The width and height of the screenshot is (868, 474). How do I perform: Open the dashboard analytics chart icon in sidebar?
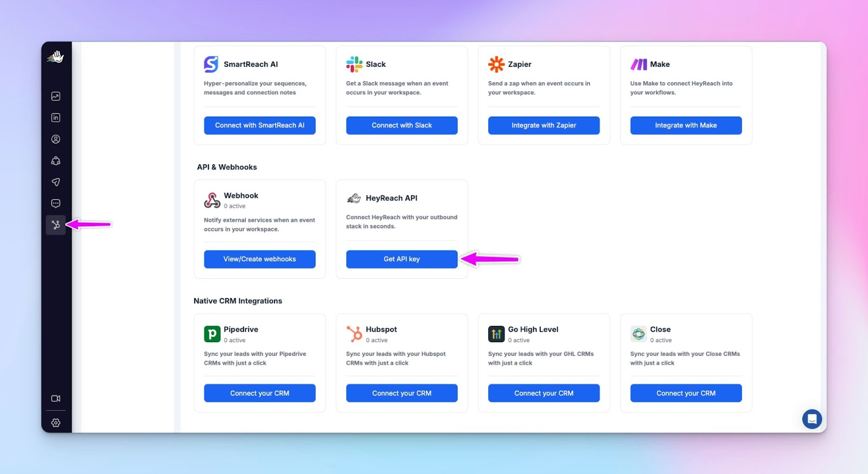pos(55,96)
